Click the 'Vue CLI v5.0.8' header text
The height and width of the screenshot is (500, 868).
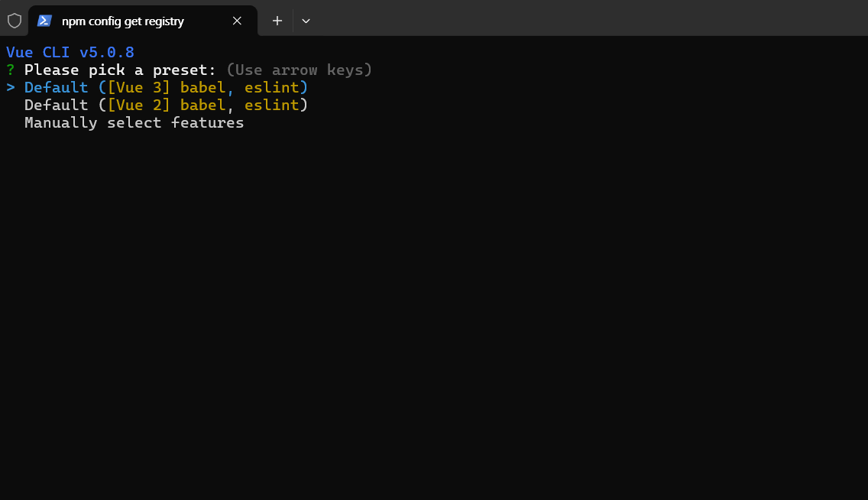70,53
